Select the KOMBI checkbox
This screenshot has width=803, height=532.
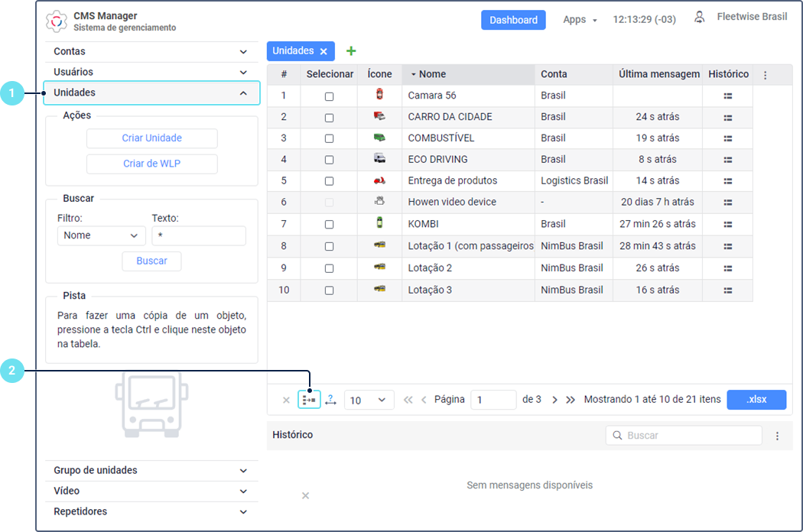[330, 224]
